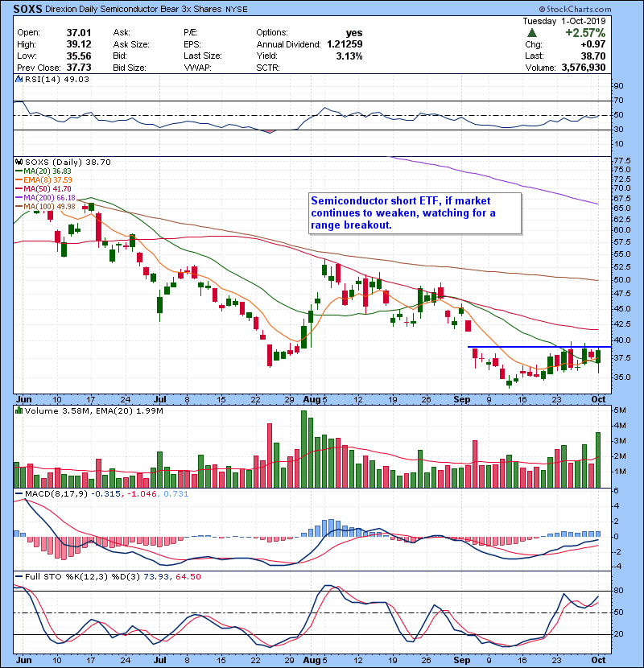Screen dimensions: 644x668
Task: Click the -4 label on the MACD axis
Action: point(617,567)
